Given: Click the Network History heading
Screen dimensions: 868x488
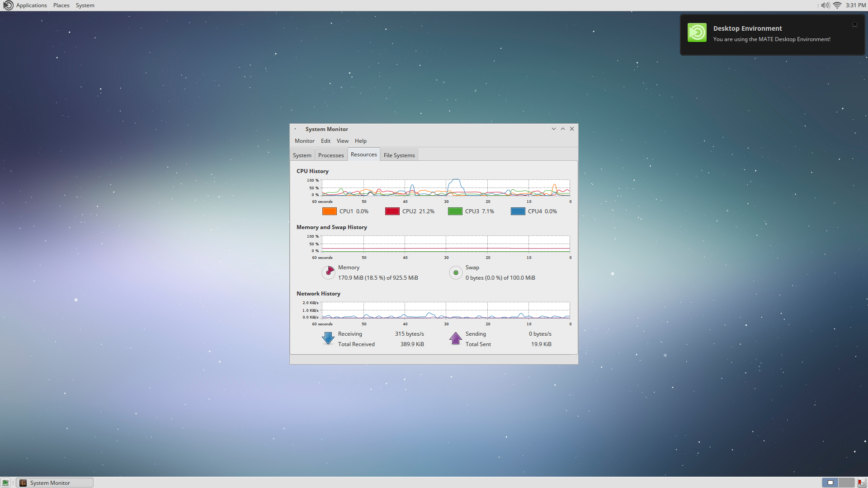Looking at the screenshot, I should click(318, 294).
